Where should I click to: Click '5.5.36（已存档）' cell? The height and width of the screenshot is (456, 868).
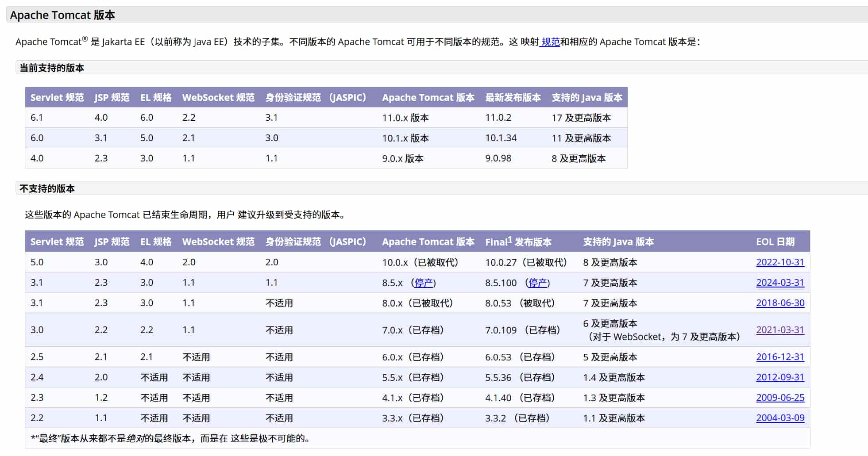pos(520,377)
